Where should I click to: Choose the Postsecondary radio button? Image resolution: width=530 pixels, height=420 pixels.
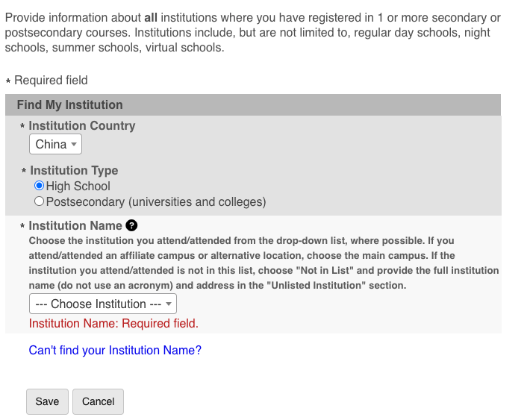[x=40, y=201]
